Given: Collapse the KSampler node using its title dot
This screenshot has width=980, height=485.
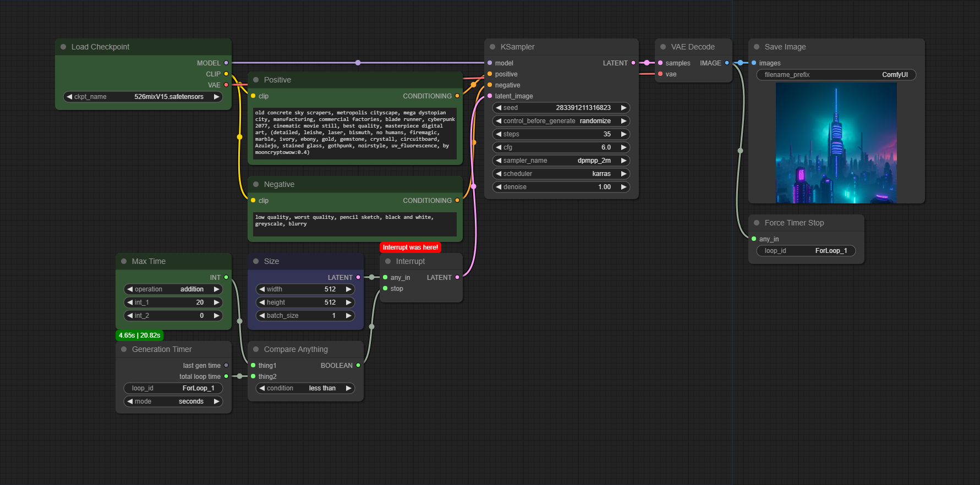Looking at the screenshot, I should (x=492, y=47).
